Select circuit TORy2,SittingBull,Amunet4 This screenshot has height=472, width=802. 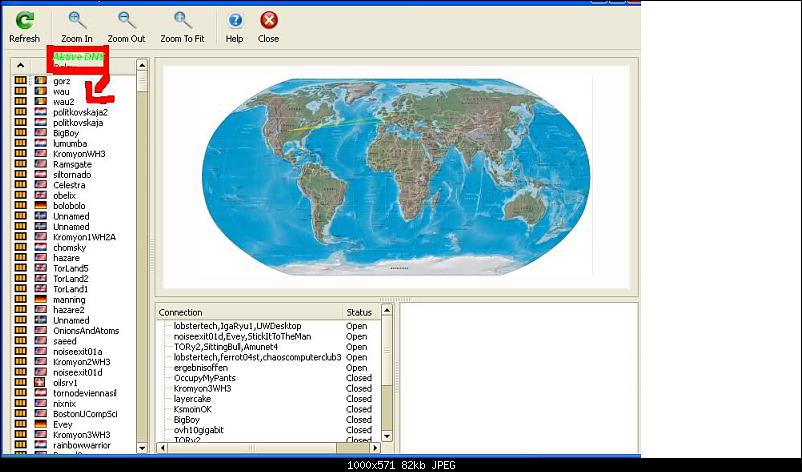(226, 347)
